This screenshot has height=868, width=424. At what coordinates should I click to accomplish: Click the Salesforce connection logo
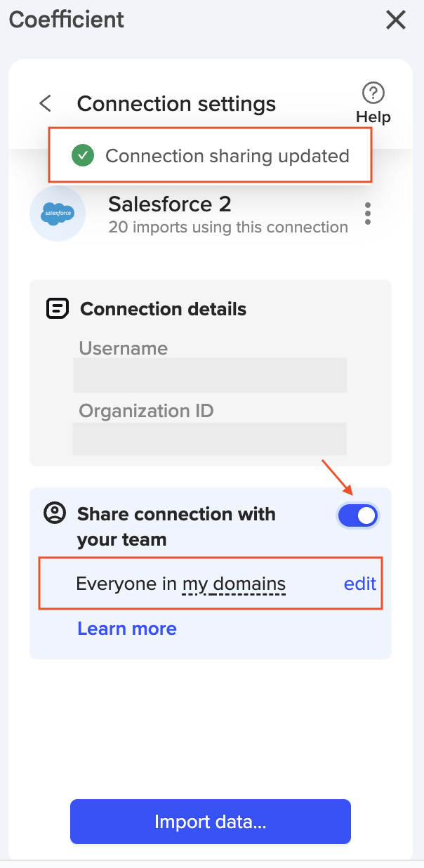tap(57, 214)
